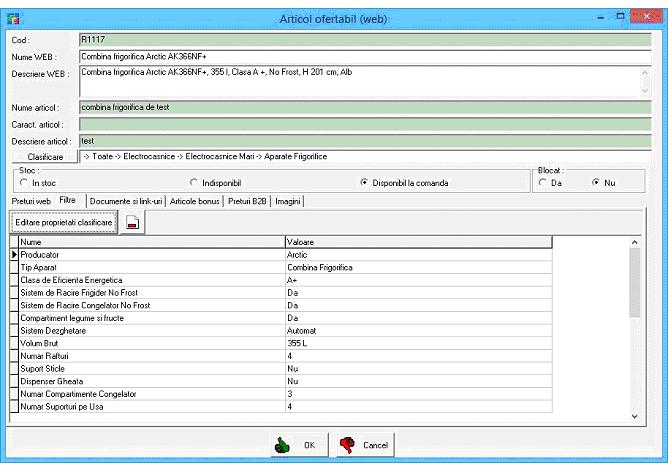
Task: Click the green thumbs-up OK icon
Action: click(x=284, y=445)
